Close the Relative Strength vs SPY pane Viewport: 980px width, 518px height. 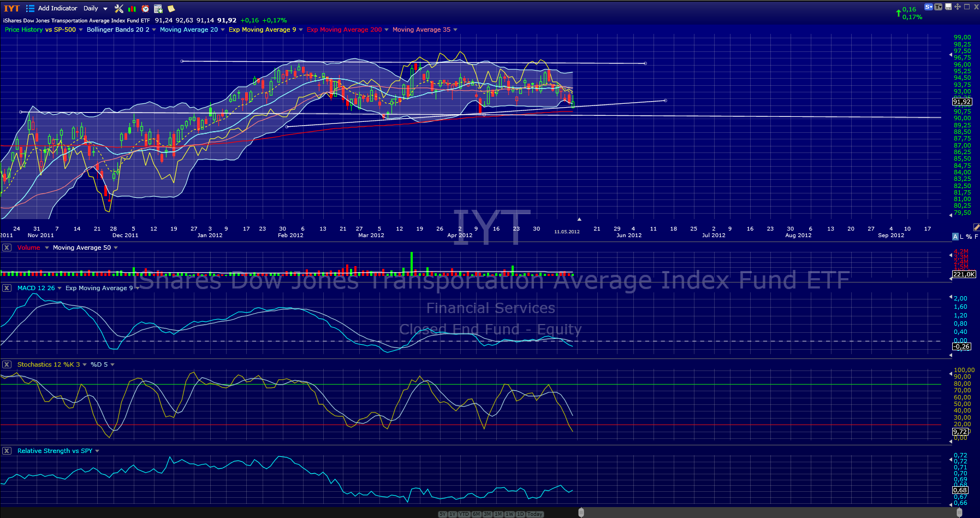click(7, 451)
